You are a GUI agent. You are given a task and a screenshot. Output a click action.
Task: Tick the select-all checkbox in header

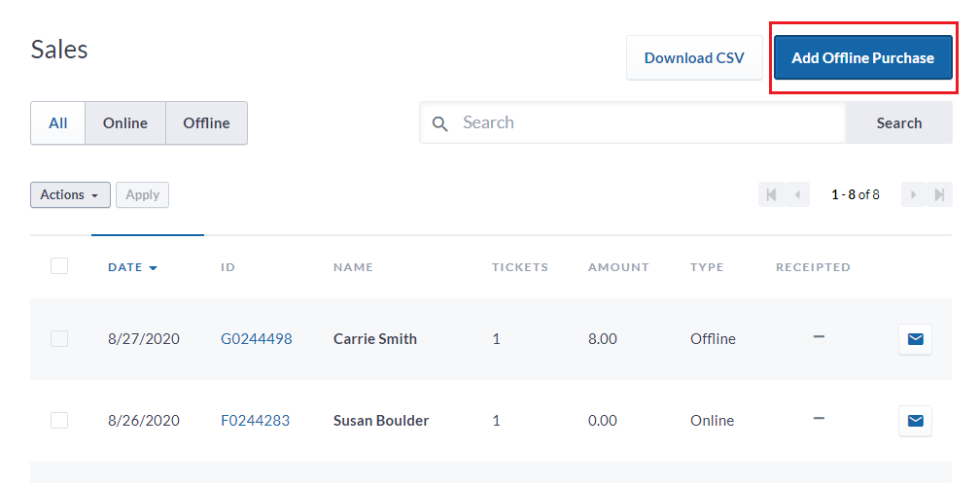coord(59,266)
